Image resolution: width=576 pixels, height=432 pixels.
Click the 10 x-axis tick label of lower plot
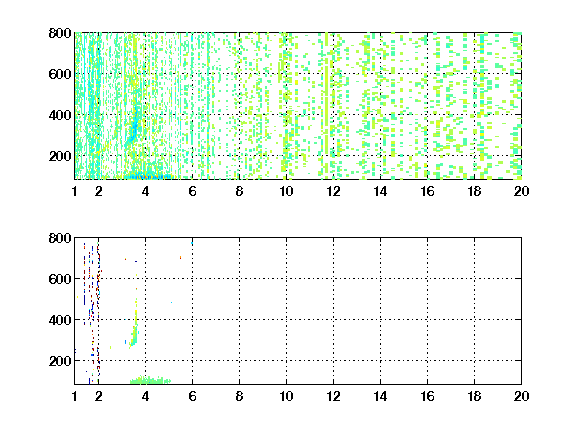point(286,396)
